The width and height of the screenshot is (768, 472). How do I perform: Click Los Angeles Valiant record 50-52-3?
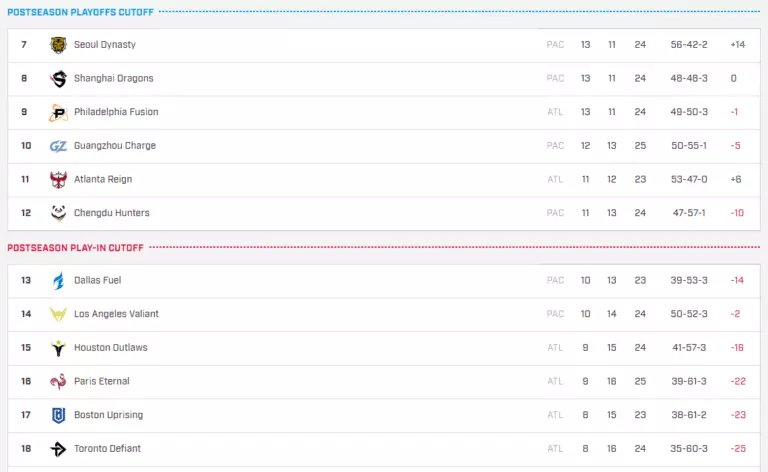689,314
